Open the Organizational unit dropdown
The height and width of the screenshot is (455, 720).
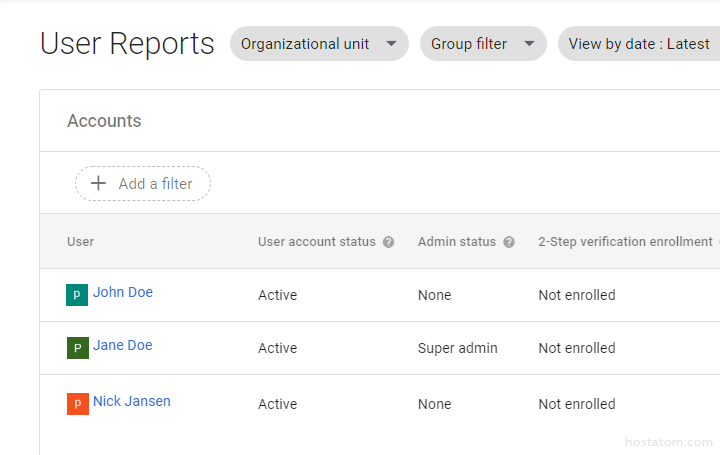tap(319, 44)
